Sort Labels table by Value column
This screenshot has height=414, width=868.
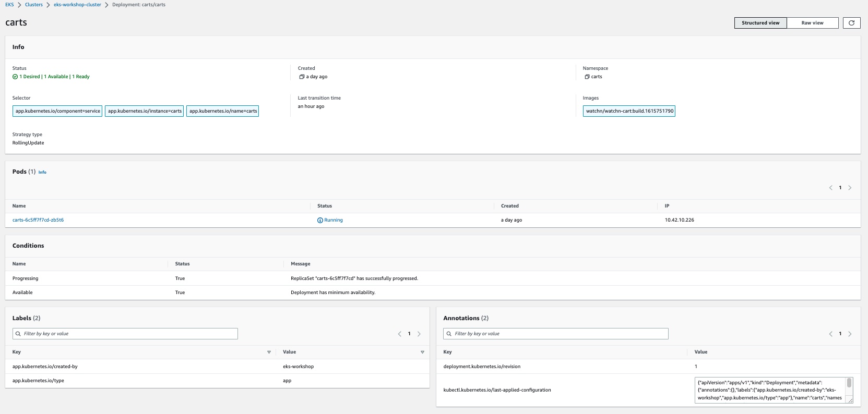(x=422, y=352)
